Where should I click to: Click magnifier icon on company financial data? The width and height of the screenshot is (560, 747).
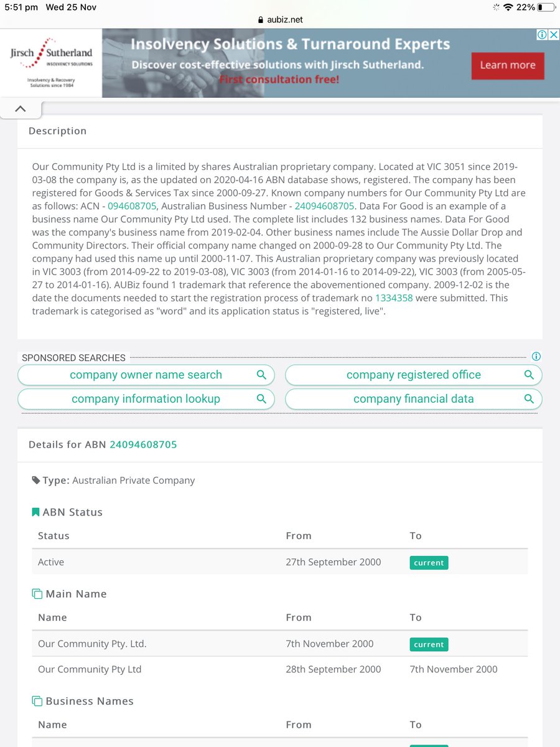529,399
